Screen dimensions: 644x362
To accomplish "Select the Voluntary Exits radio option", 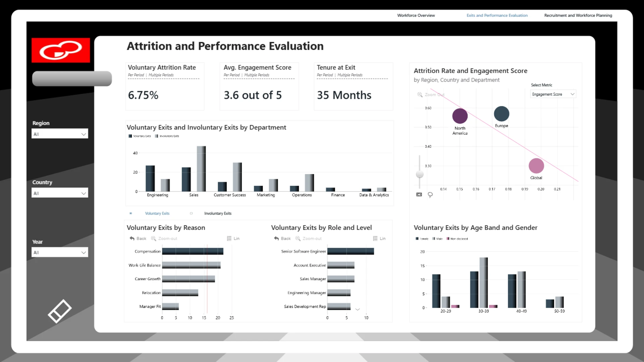I will point(130,213).
